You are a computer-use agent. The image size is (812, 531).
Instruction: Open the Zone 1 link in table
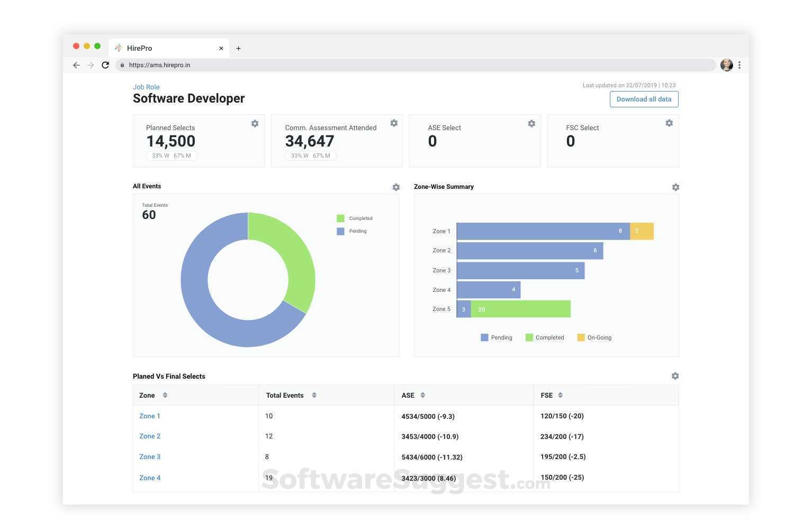150,416
